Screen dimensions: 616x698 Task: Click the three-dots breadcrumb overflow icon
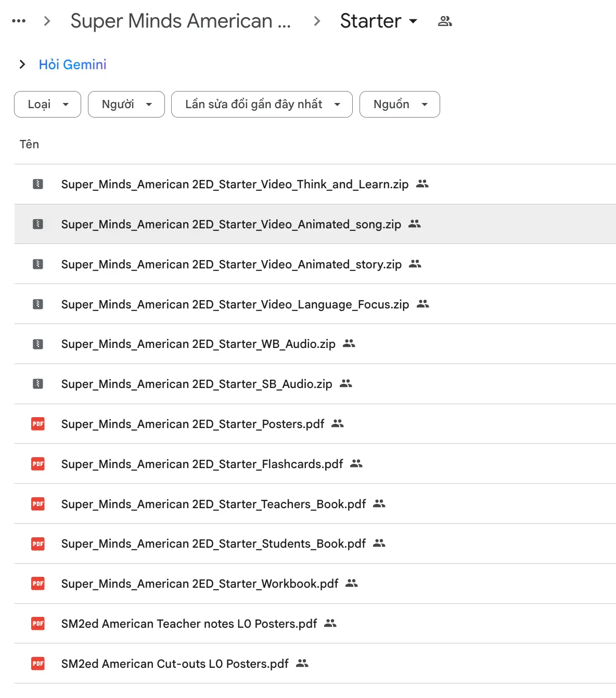click(19, 21)
